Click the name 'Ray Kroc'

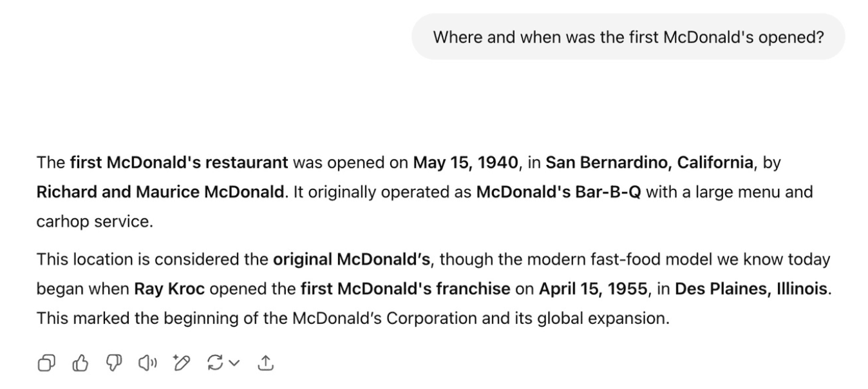169,289
